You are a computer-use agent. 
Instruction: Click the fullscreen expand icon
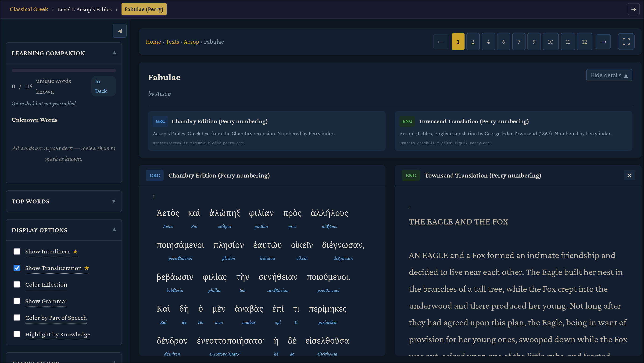click(x=626, y=42)
